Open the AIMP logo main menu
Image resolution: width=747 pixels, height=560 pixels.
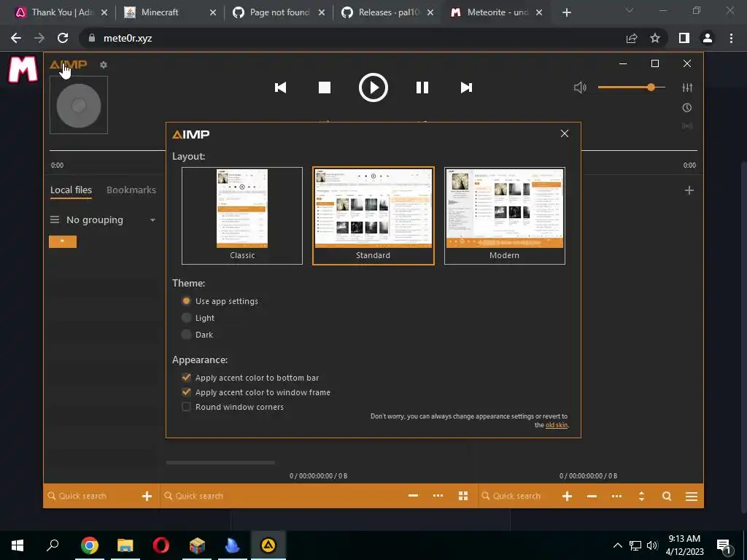pyautogui.click(x=69, y=64)
